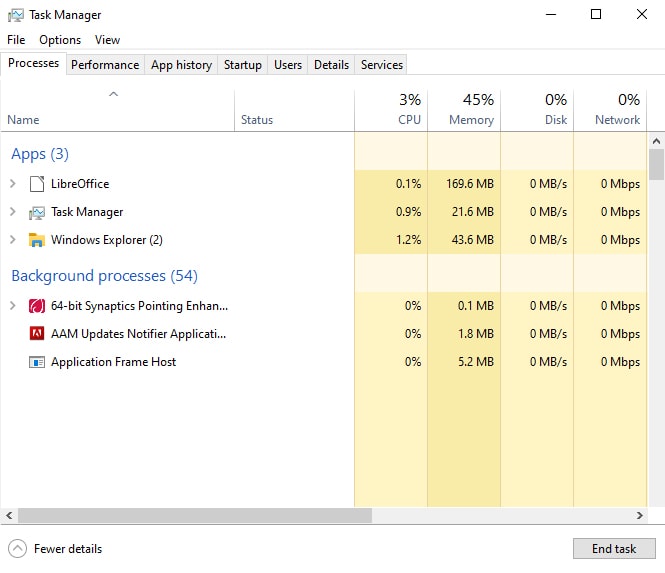
Task: Close the Task Manager window
Action: (x=642, y=14)
